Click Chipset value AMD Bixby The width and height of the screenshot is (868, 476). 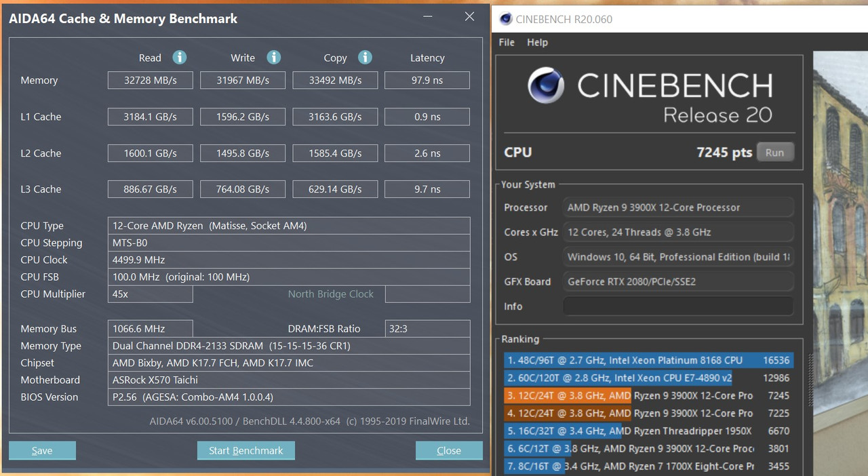[x=289, y=363]
